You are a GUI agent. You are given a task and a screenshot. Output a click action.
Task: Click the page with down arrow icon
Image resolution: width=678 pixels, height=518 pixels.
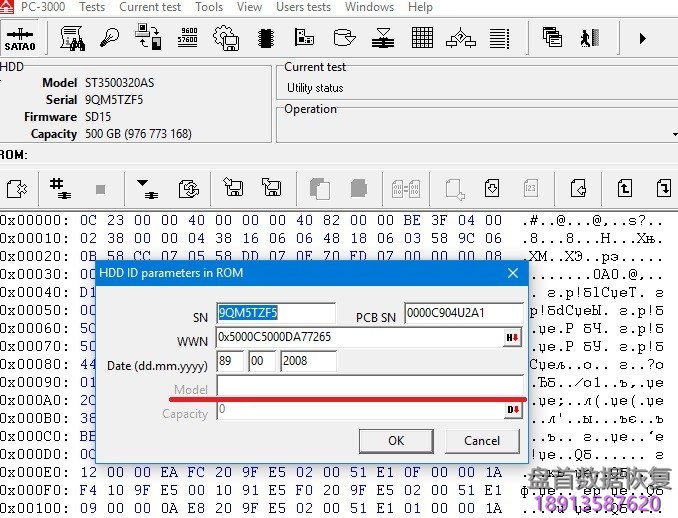tap(492, 188)
